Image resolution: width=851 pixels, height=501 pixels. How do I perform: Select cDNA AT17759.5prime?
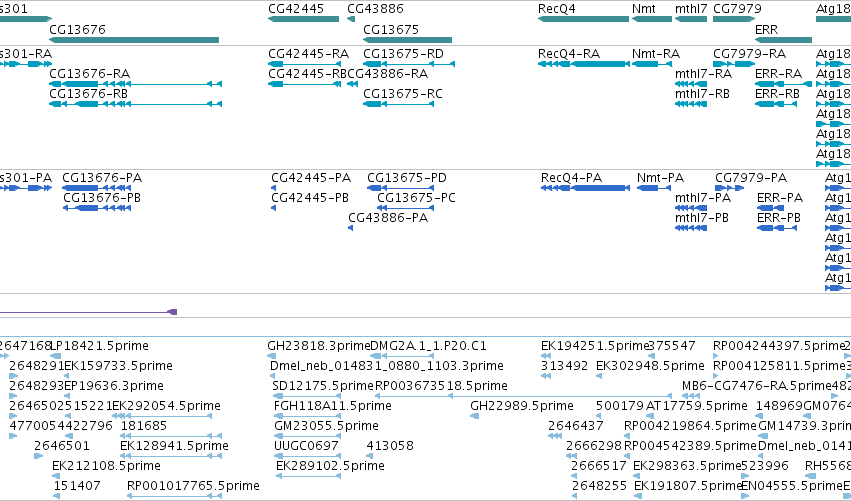(697, 405)
